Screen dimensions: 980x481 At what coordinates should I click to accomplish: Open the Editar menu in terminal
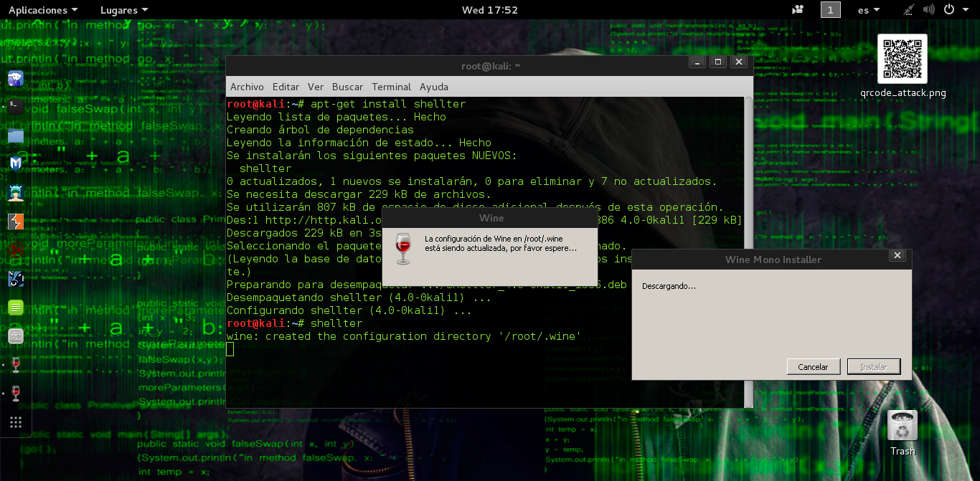(286, 87)
